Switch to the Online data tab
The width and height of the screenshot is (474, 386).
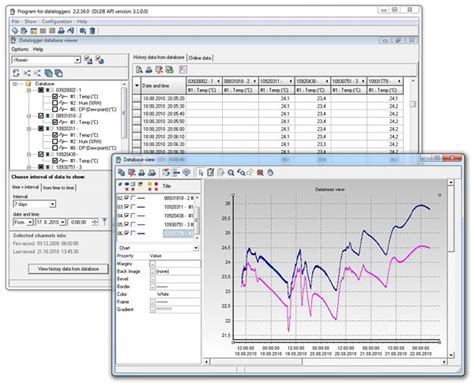200,58
